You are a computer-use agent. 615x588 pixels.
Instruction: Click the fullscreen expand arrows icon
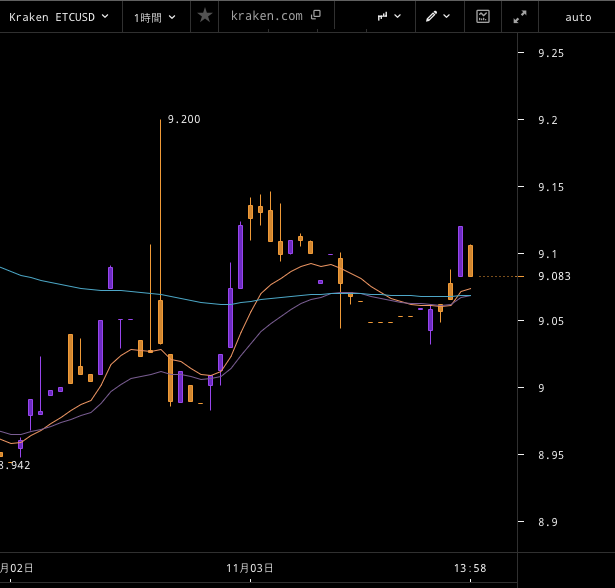point(520,16)
